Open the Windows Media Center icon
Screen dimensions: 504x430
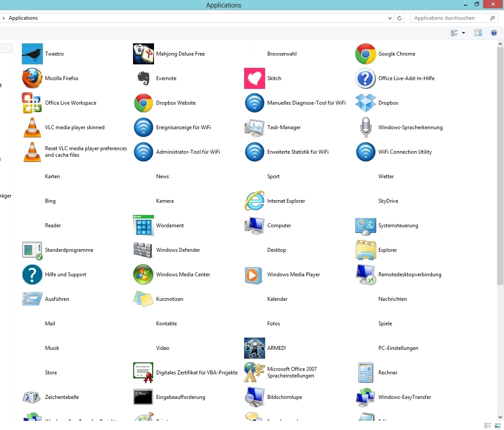(x=143, y=275)
